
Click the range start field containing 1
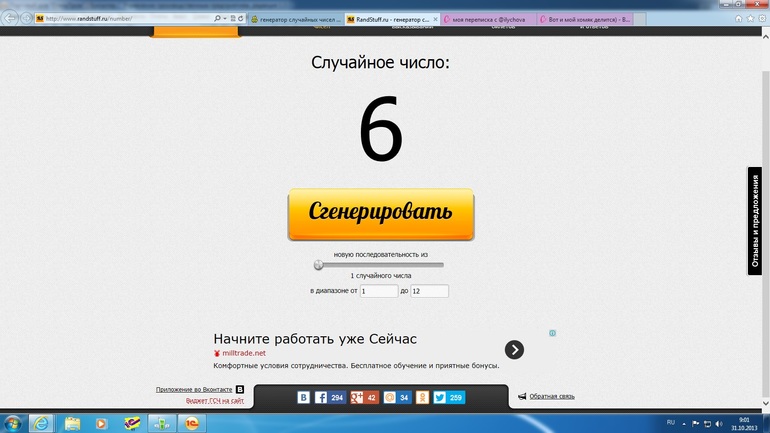[379, 291]
